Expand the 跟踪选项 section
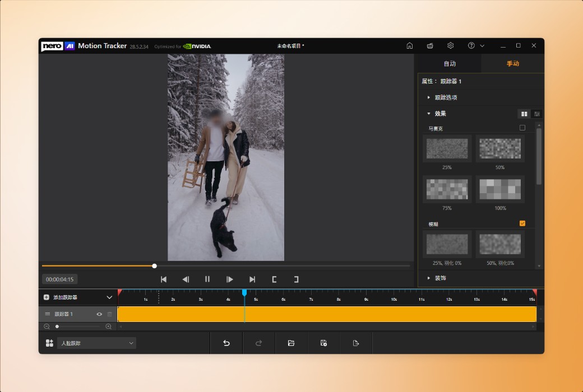583x392 pixels. point(446,97)
